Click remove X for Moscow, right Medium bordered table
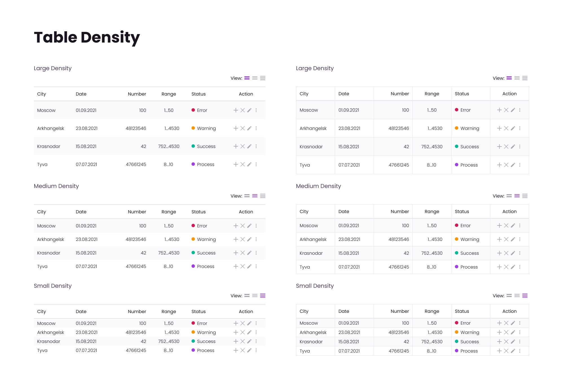 tap(506, 225)
